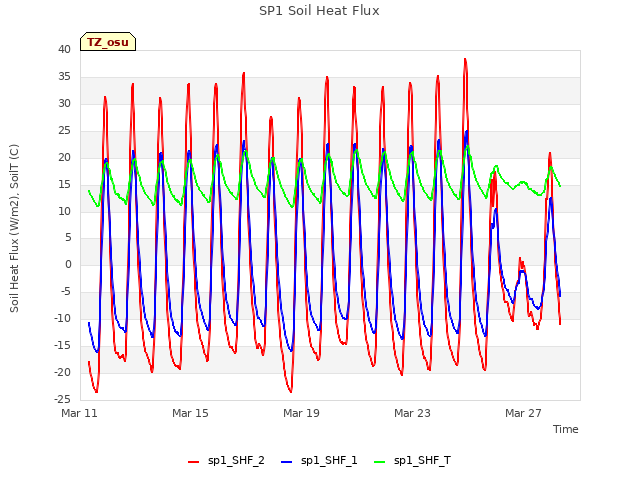Click the 25 y-axis tick label

64,130
